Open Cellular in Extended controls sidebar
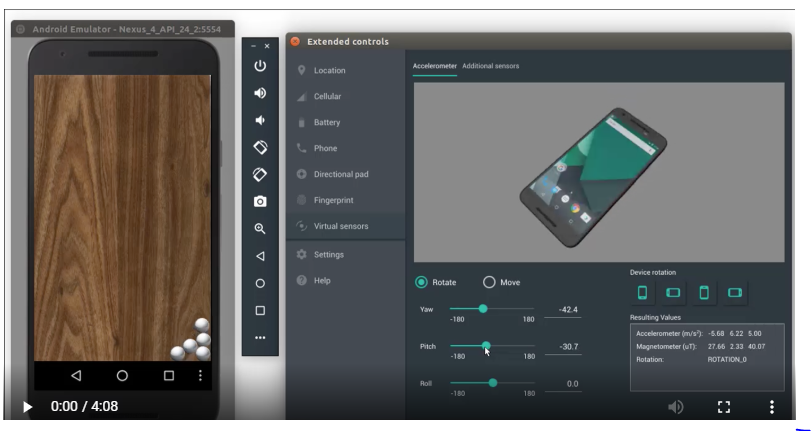811x431 pixels. [x=346, y=96]
